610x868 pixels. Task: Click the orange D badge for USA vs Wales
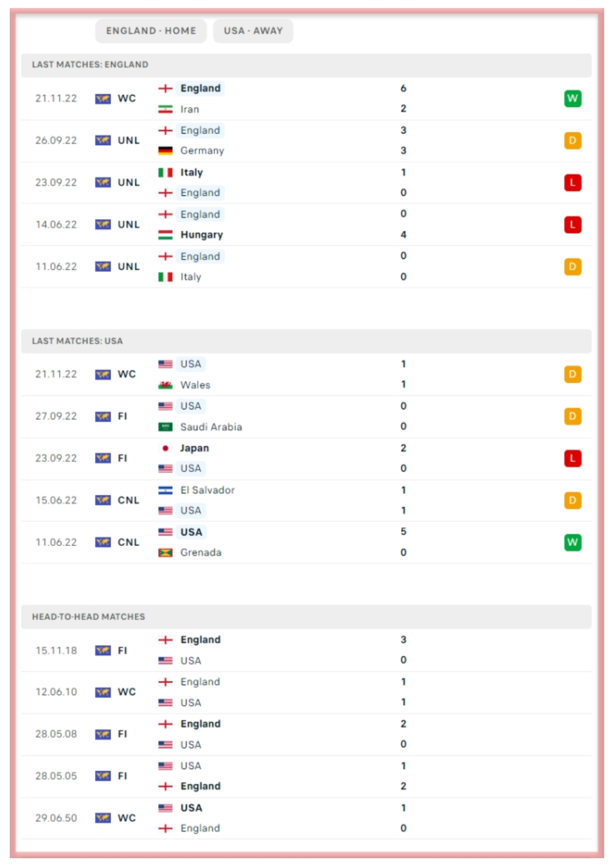coord(572,375)
